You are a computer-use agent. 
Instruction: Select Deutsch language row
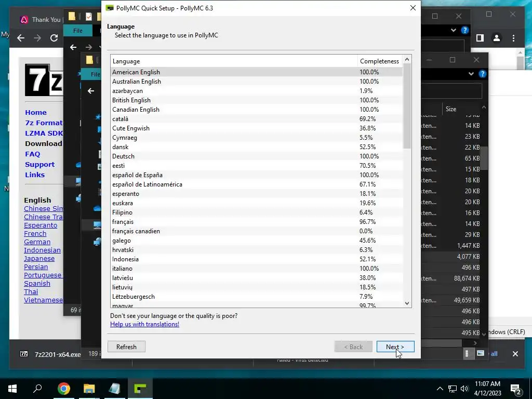[257, 156]
